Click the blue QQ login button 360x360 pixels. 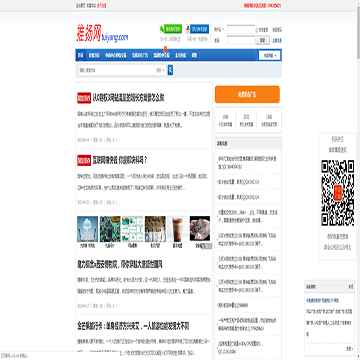point(197,29)
